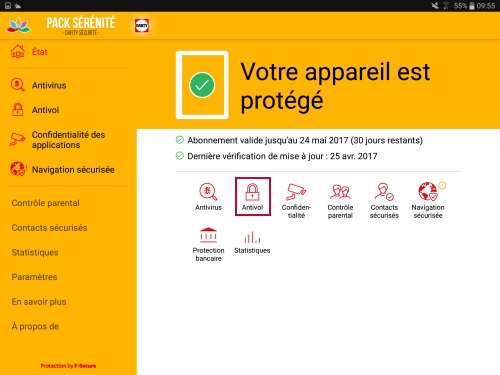Screen dimensions: 500x375
Task: Open the Contacts sécurisés tile
Action: (x=384, y=201)
